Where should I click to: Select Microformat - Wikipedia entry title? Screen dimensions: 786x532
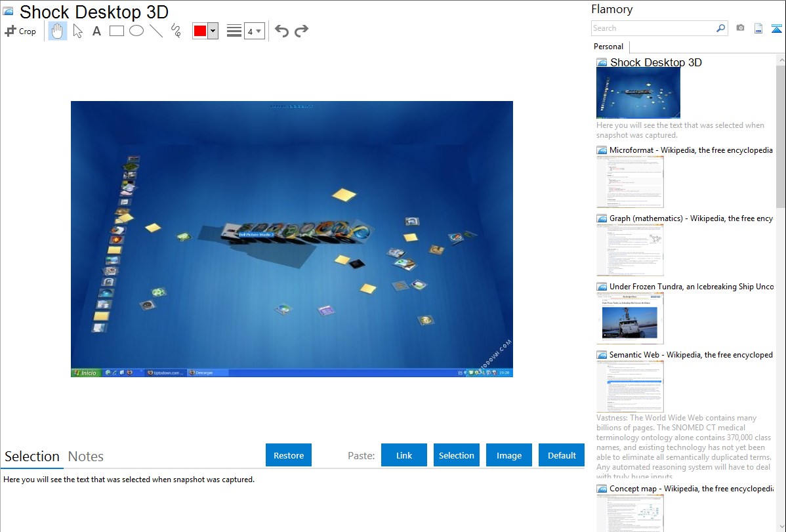click(x=691, y=150)
